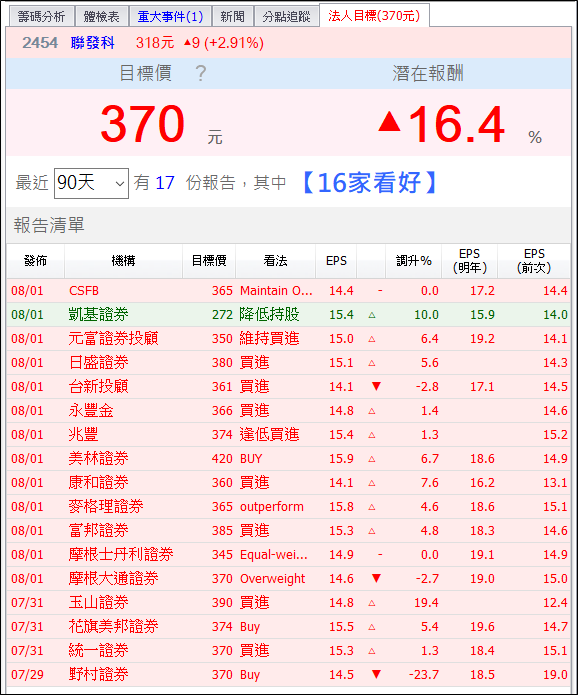Select the 新聞 tab
Image resolution: width=578 pixels, height=695 pixels.
coord(233,16)
